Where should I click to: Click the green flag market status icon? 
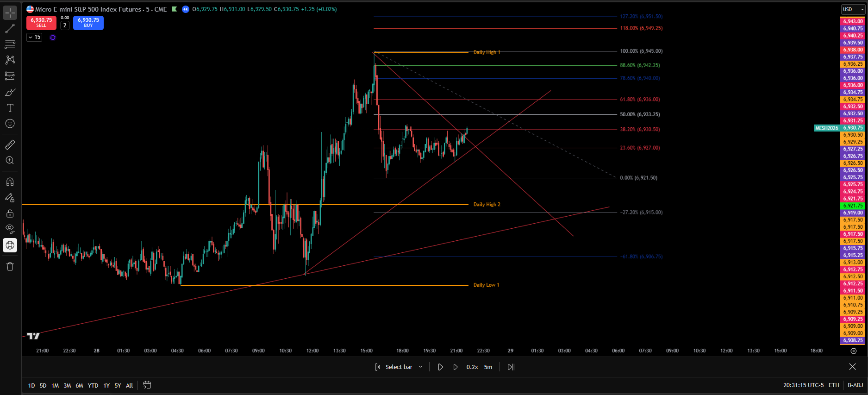tap(174, 9)
